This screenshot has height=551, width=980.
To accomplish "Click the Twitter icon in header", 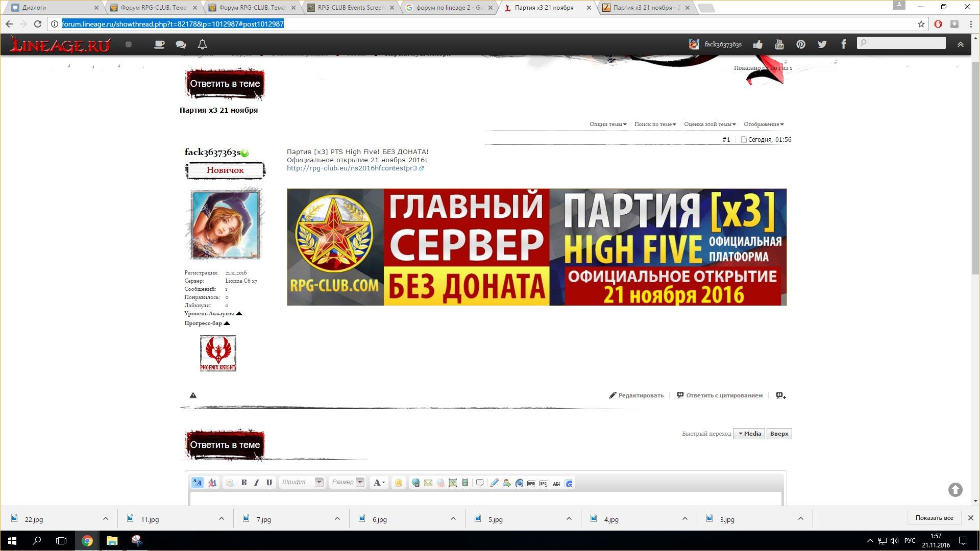I will coord(822,44).
